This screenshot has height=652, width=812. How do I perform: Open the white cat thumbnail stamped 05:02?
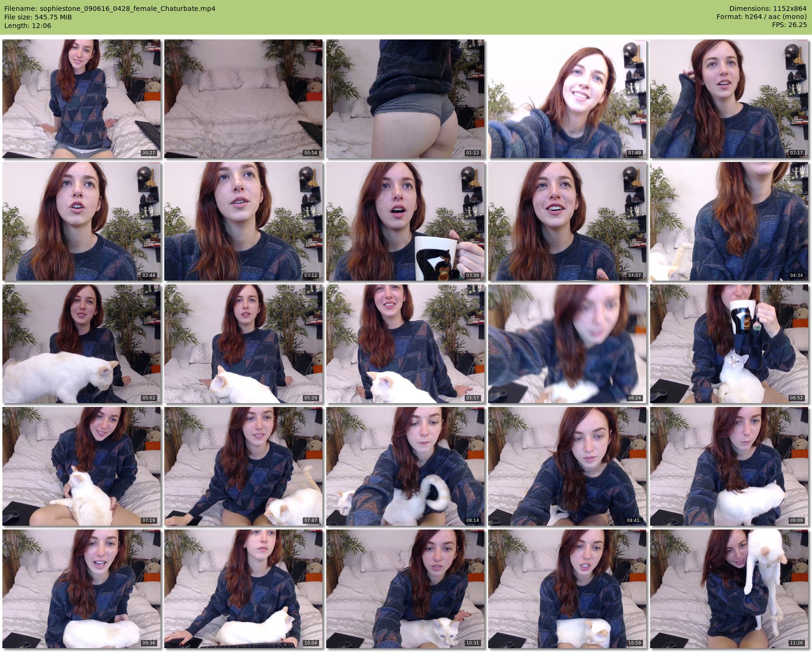click(82, 344)
